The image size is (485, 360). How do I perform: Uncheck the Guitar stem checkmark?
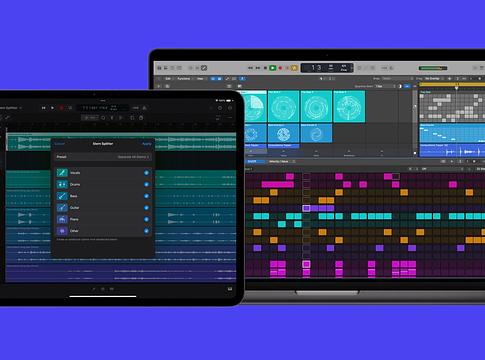146,208
